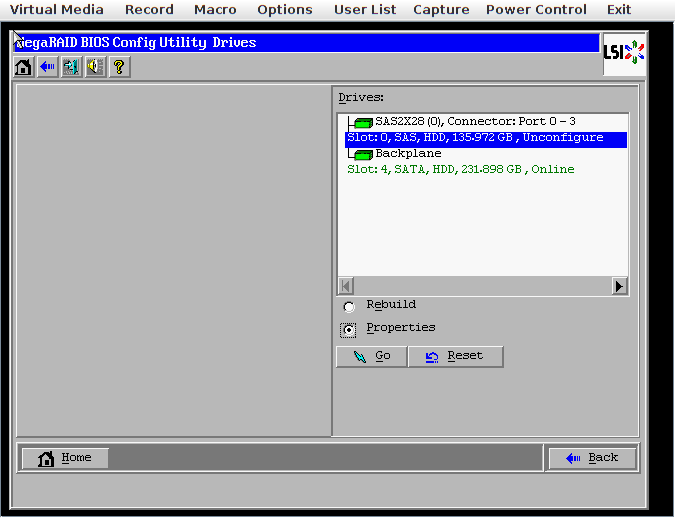Open the Options menu

pyautogui.click(x=285, y=9)
